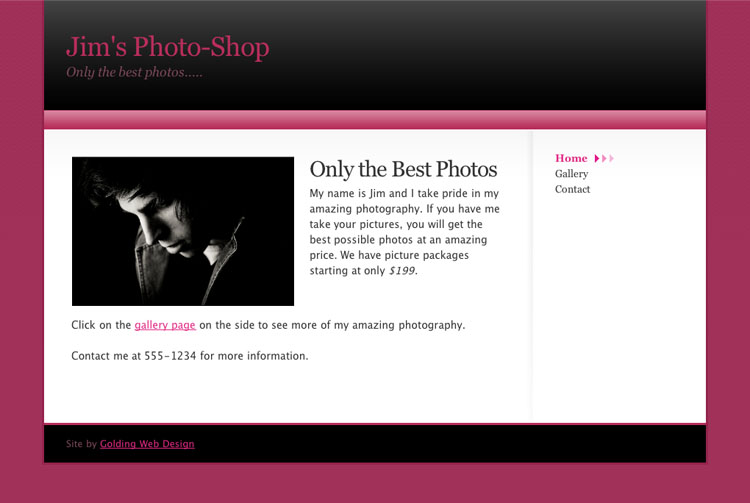Click the words "amazing photography." after gallery link

[408, 325]
